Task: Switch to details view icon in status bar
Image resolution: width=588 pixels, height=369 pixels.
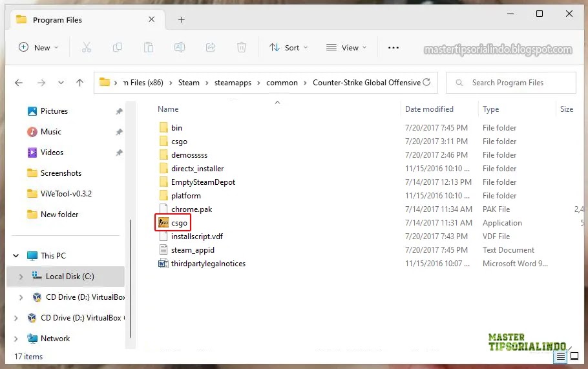Action: click(561, 356)
